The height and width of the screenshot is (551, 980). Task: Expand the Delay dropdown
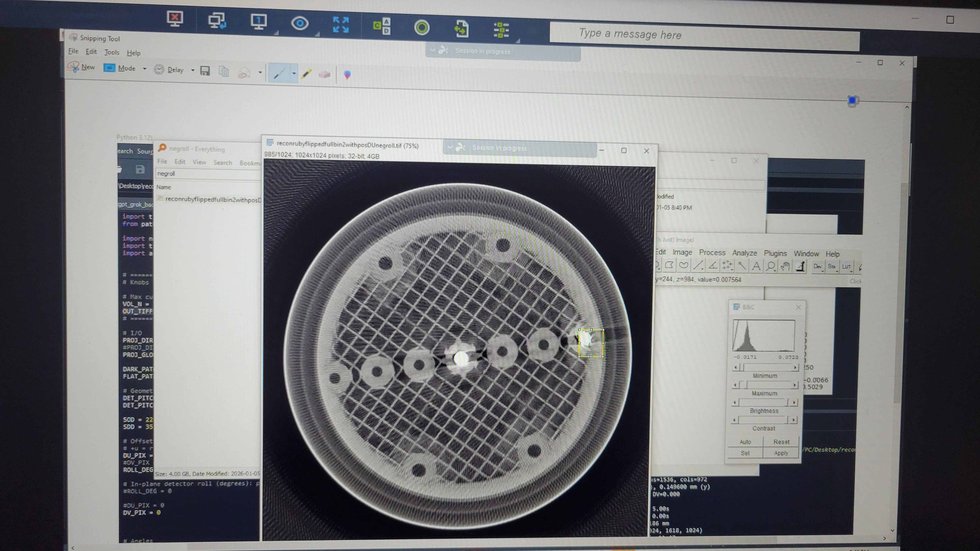[192, 70]
